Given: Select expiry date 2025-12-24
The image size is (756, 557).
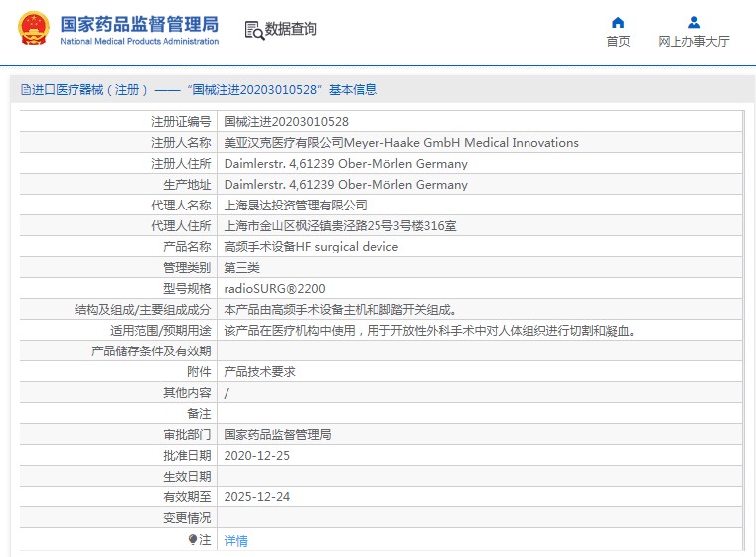Looking at the screenshot, I should [x=257, y=496].
